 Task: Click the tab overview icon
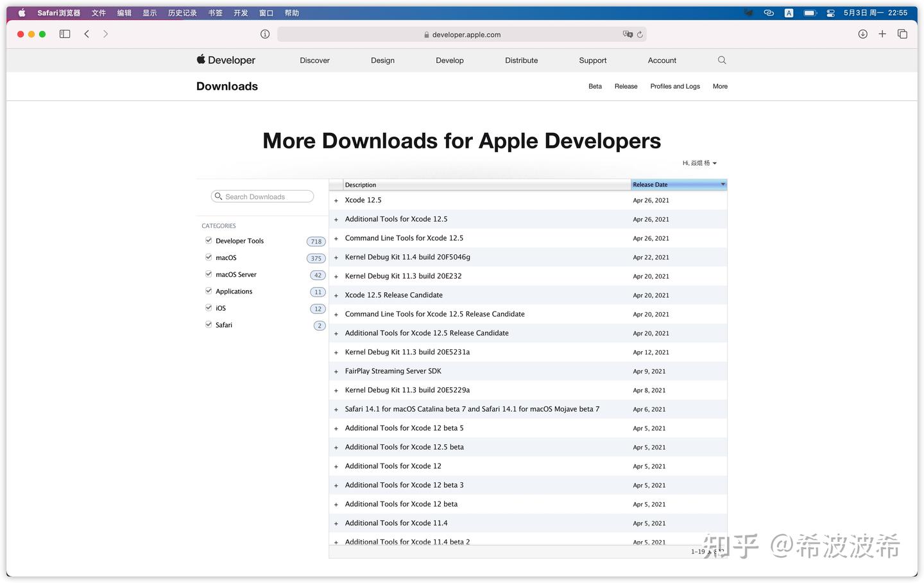pyautogui.click(x=902, y=34)
